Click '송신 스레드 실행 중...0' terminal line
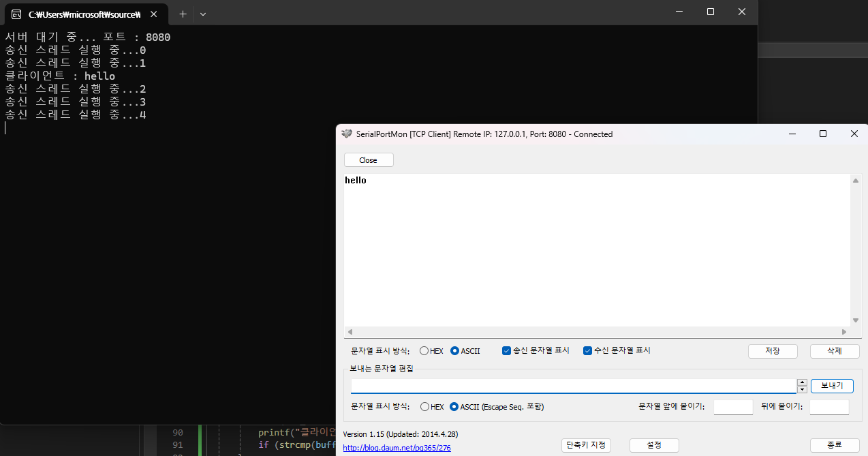The height and width of the screenshot is (456, 868). click(75, 50)
